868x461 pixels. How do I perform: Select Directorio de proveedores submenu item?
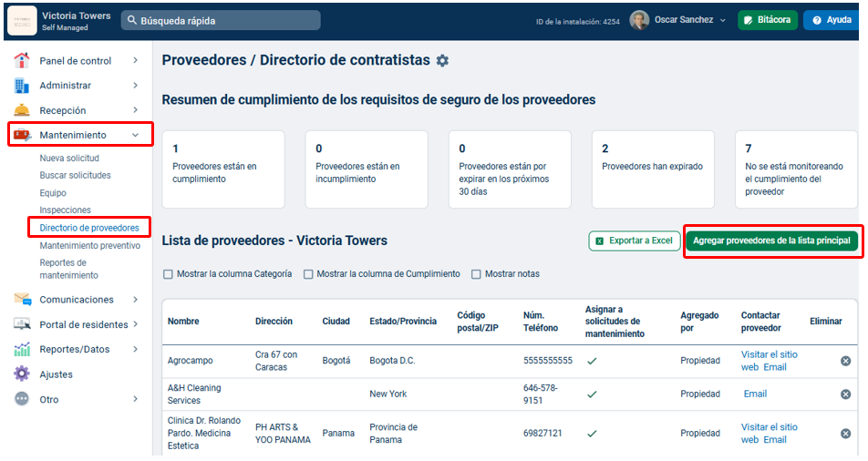point(89,228)
